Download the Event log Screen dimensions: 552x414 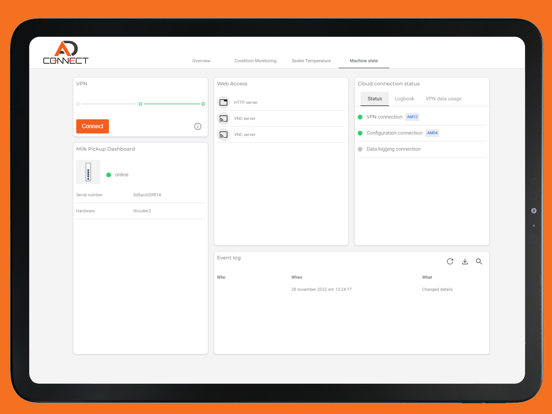coord(465,262)
